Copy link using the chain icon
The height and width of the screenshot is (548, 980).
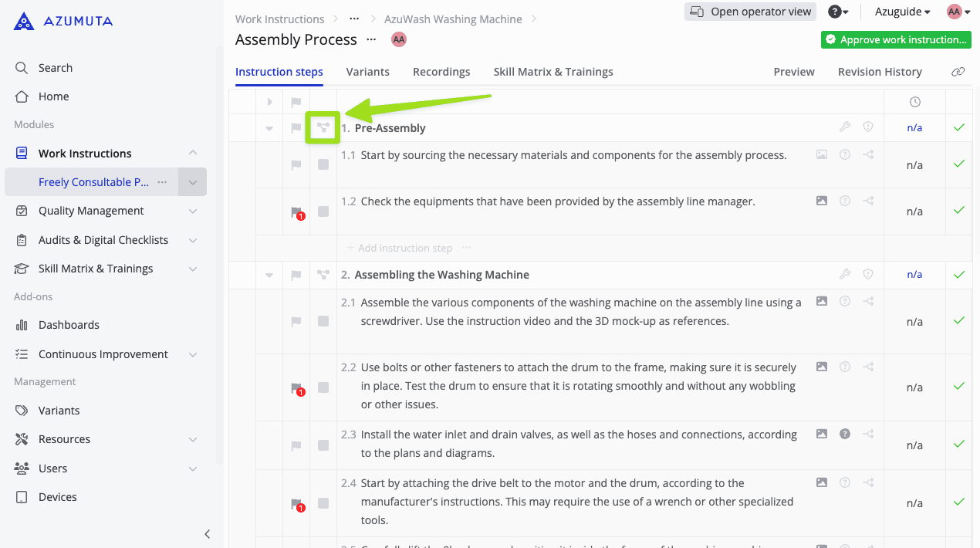(x=958, y=72)
